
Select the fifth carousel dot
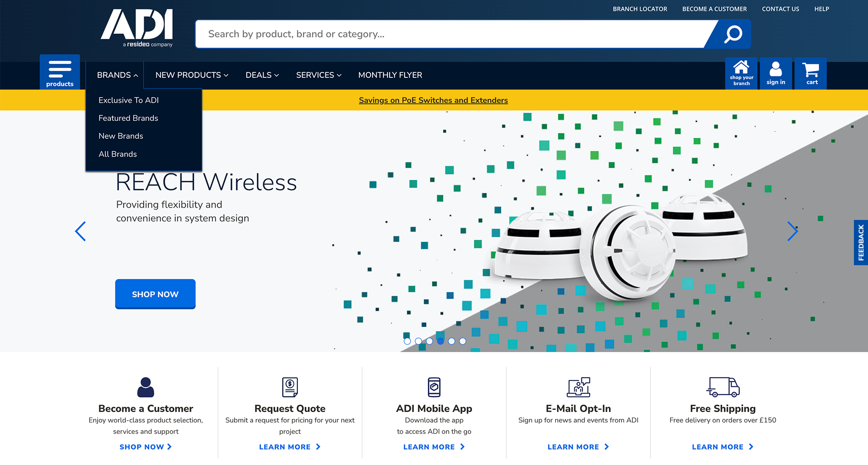pos(452,341)
